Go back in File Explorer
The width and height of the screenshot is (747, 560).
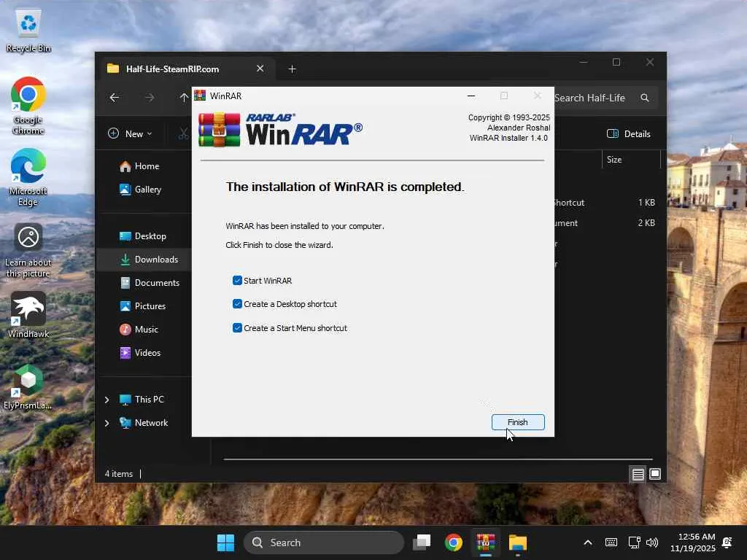[115, 98]
